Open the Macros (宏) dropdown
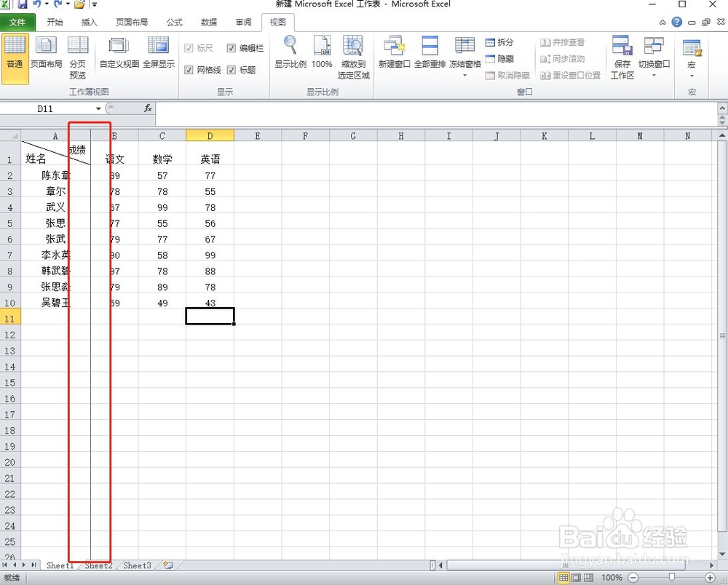 pyautogui.click(x=692, y=58)
